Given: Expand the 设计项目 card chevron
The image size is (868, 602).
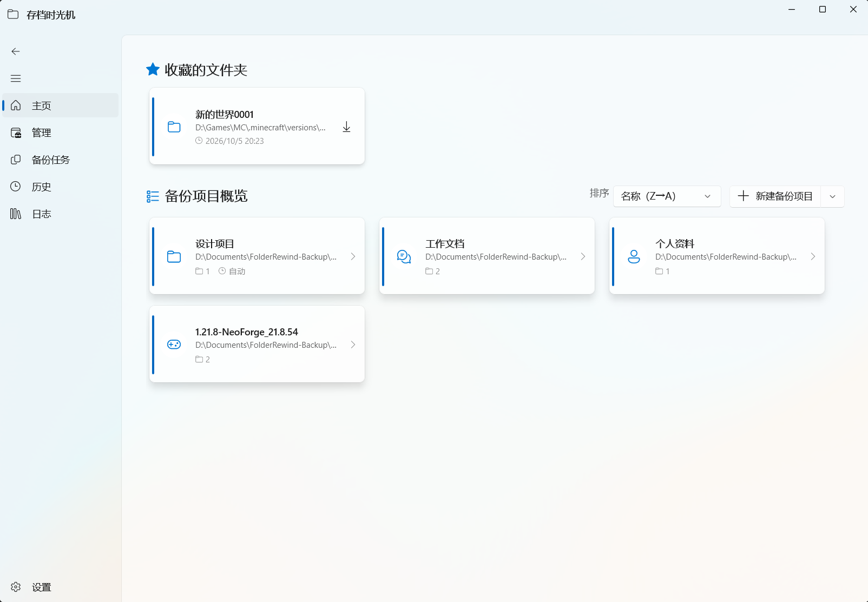Looking at the screenshot, I should (353, 256).
